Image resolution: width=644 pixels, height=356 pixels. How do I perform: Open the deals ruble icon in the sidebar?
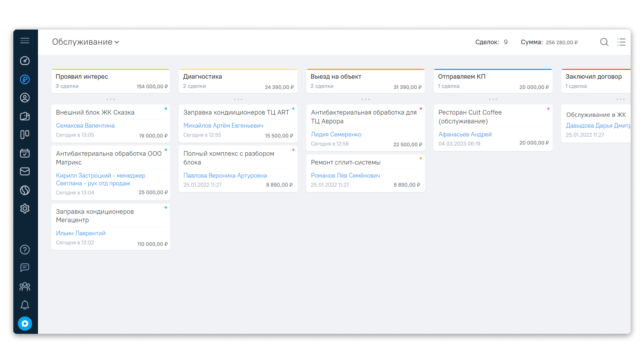point(25,80)
